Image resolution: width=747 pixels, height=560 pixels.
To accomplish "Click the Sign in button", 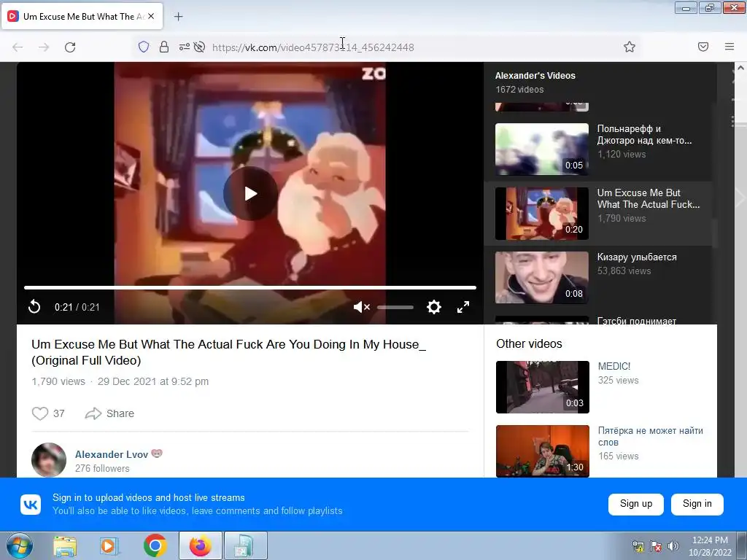I will point(697,505).
